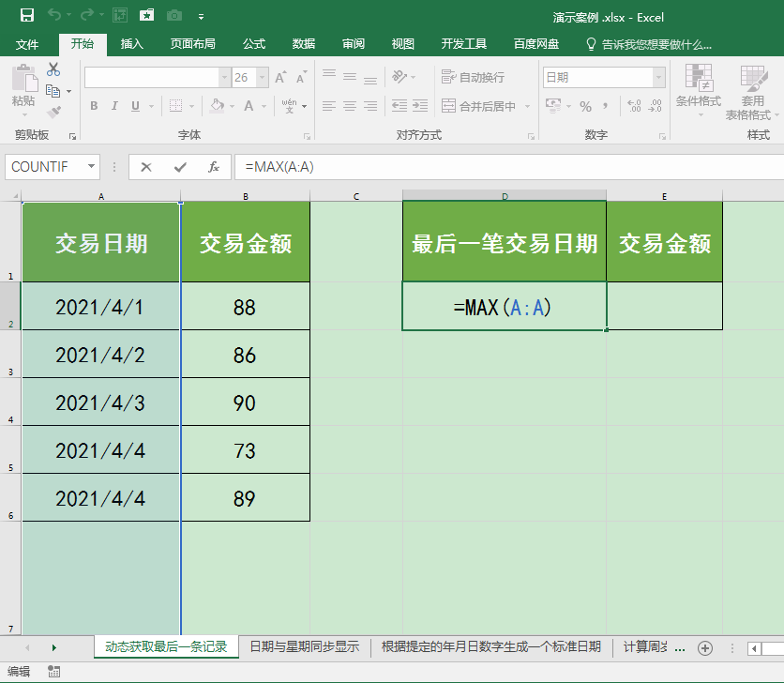
Task: Cancel the formula entry with X
Action: tap(146, 167)
